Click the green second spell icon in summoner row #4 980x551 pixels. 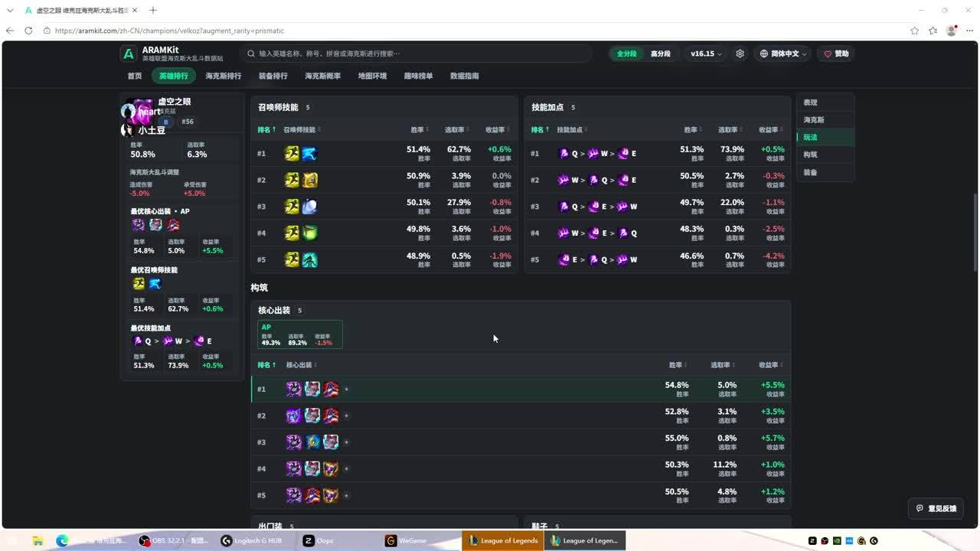309,233
